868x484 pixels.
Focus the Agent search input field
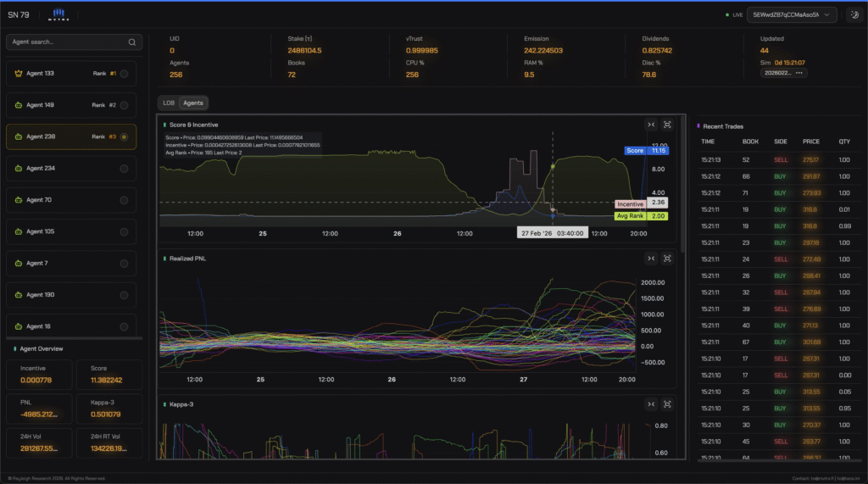[68, 42]
